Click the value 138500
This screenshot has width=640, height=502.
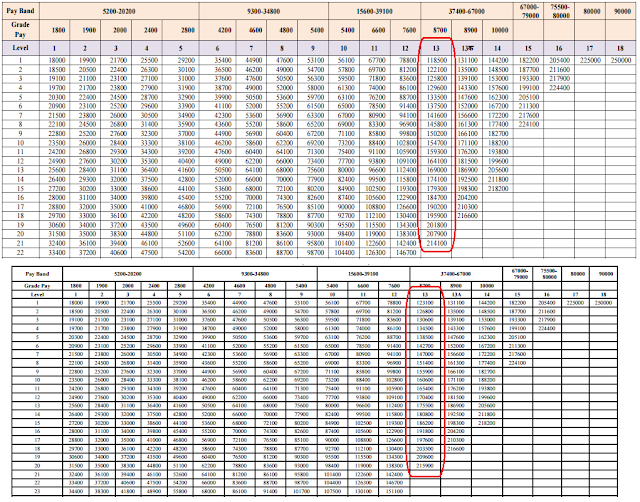tap(425, 337)
